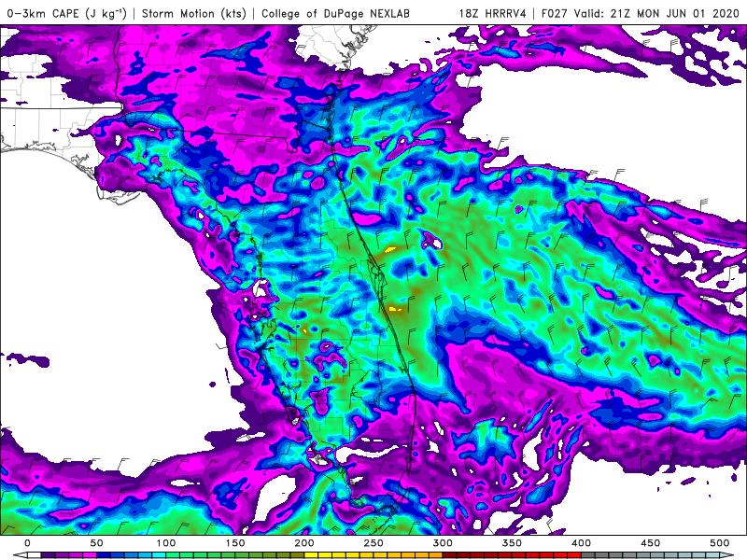Click the '300' label on the color scale
This screenshot has height=560, width=747.
[443, 543]
